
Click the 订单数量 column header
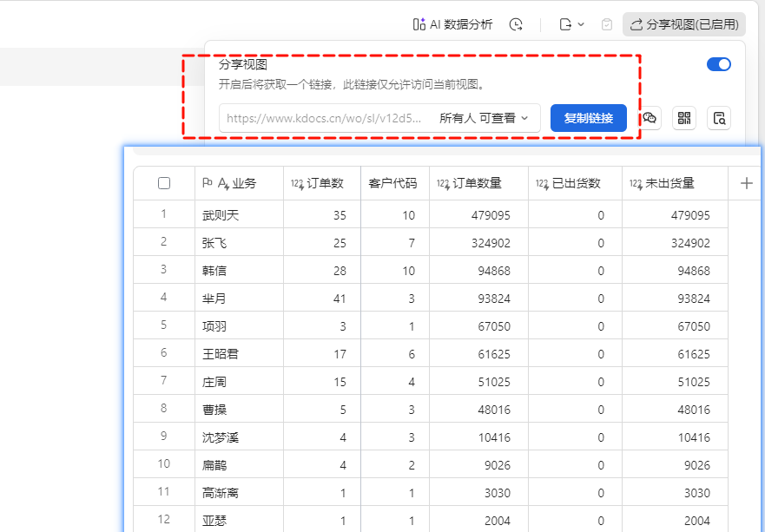pos(478,183)
